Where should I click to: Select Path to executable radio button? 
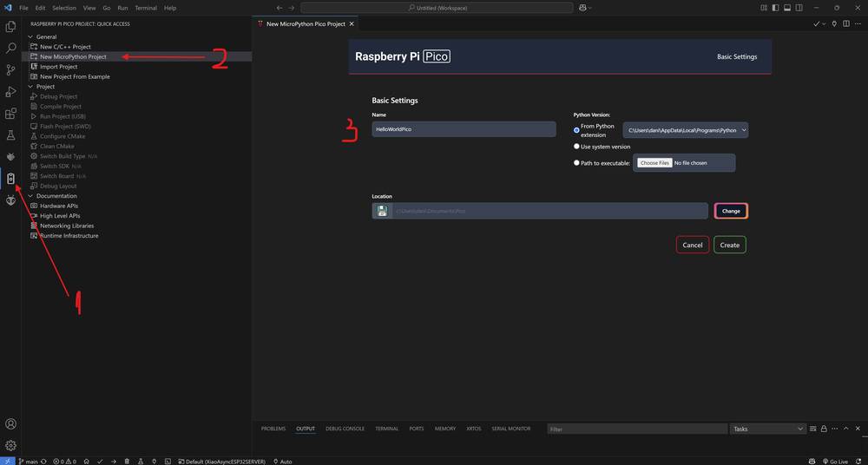(576, 163)
